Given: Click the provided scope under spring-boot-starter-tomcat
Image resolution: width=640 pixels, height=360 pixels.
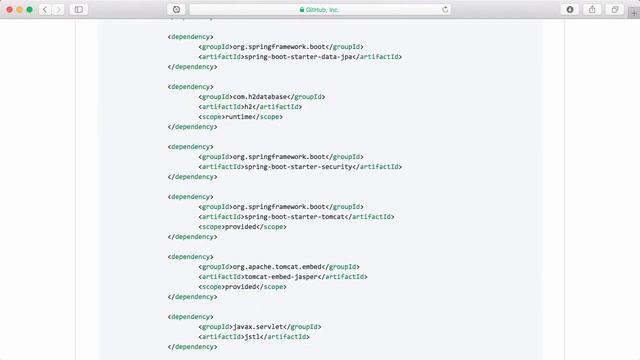Looking at the screenshot, I should 242,227.
